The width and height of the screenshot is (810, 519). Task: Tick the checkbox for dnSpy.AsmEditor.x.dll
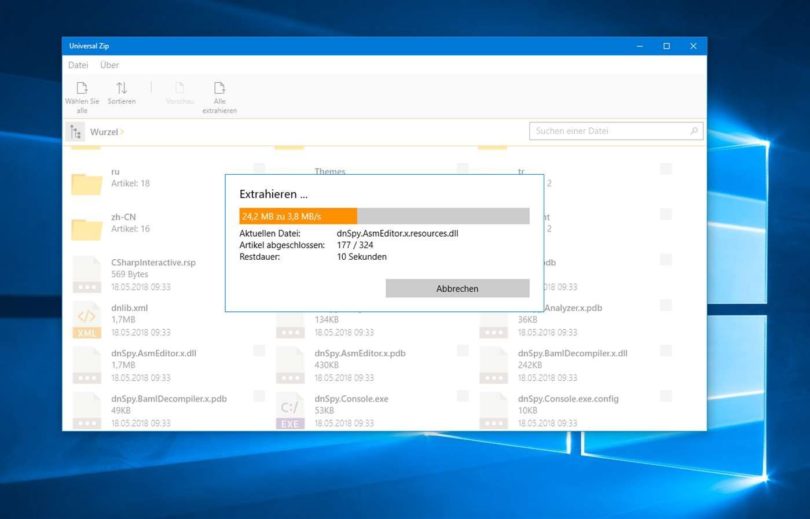tap(259, 351)
